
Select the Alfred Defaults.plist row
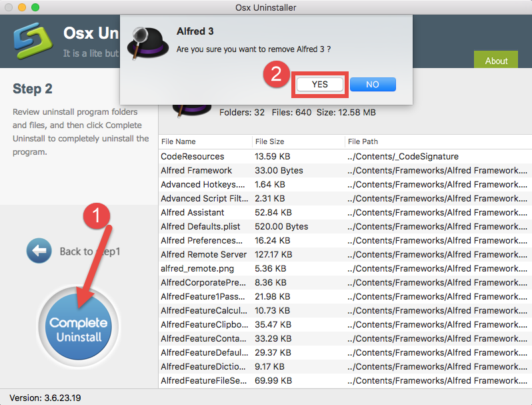[x=345, y=226]
